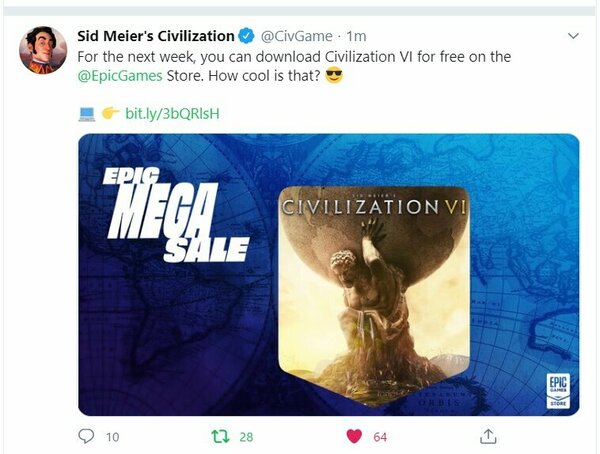Open the @EpicGames mention link
Image resolution: width=600 pixels, height=454 pixels.
(120, 76)
